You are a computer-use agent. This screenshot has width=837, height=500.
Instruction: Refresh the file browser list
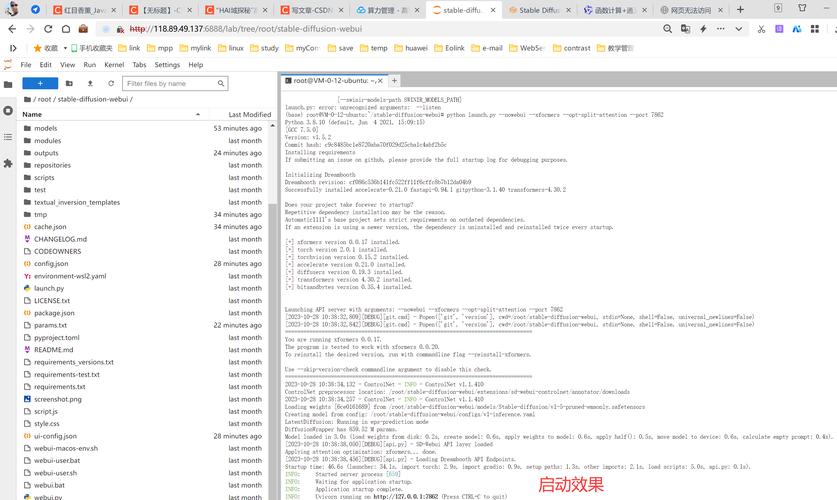[111, 83]
